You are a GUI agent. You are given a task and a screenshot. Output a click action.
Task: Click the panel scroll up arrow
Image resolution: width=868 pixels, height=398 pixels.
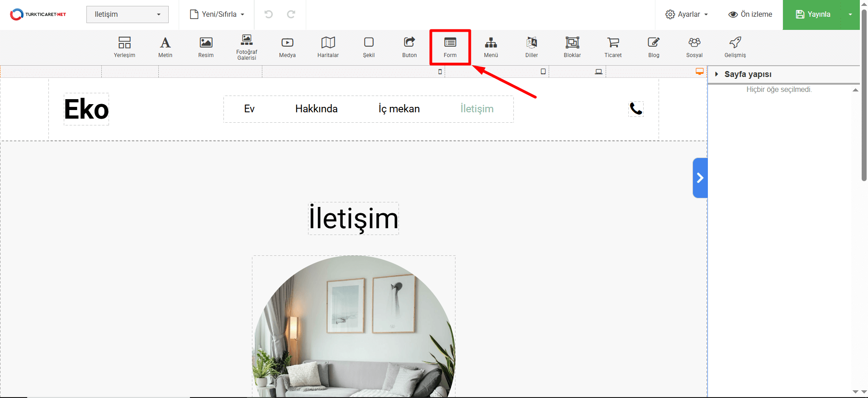(855, 90)
